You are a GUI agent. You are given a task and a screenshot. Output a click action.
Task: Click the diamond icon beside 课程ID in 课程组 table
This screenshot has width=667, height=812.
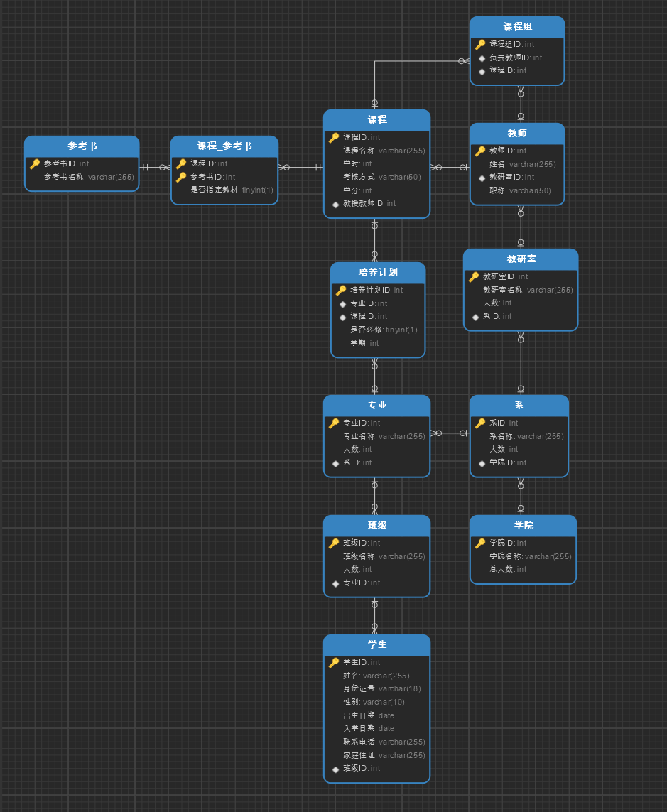point(482,72)
